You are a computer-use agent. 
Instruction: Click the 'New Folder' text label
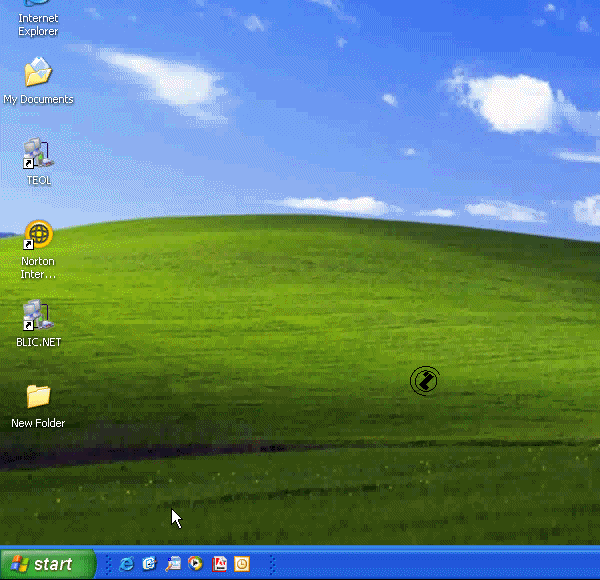click(x=38, y=424)
